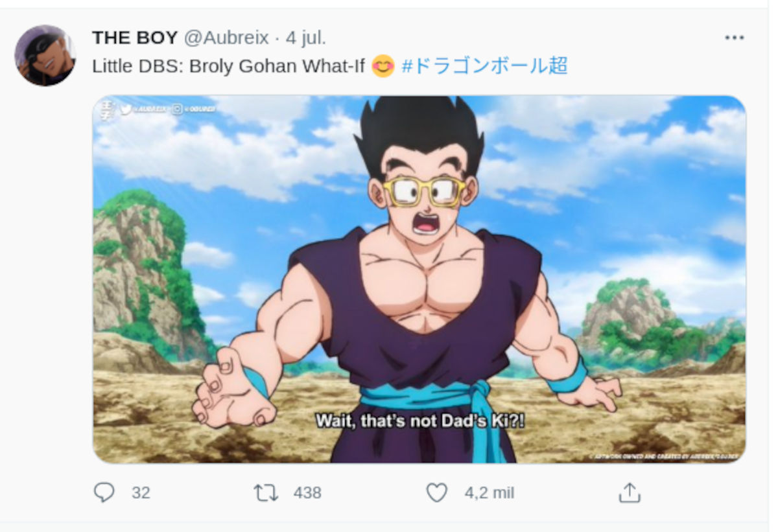Open the three-dot more options menu
Viewport: 778px width, 532px height.
tap(734, 38)
